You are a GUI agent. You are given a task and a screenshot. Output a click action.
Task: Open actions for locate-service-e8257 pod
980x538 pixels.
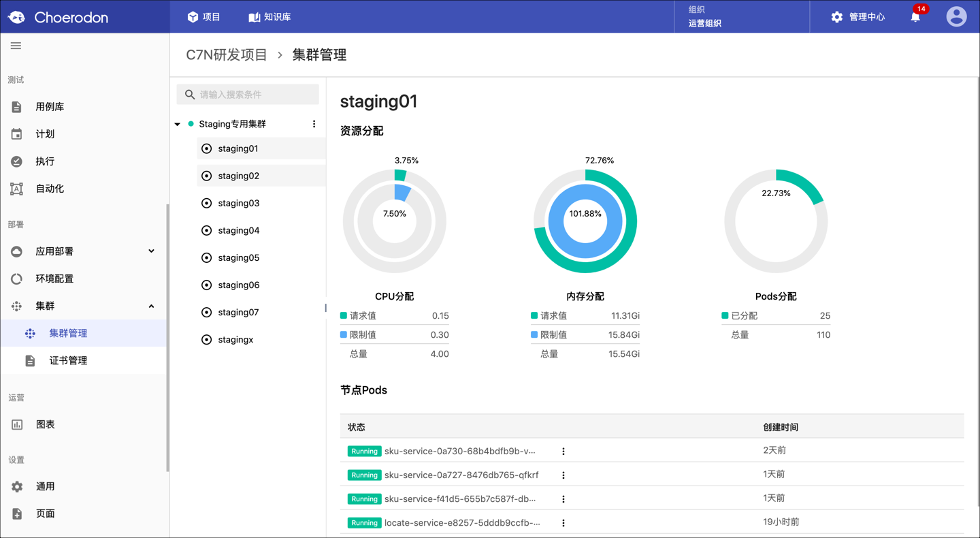(x=563, y=522)
